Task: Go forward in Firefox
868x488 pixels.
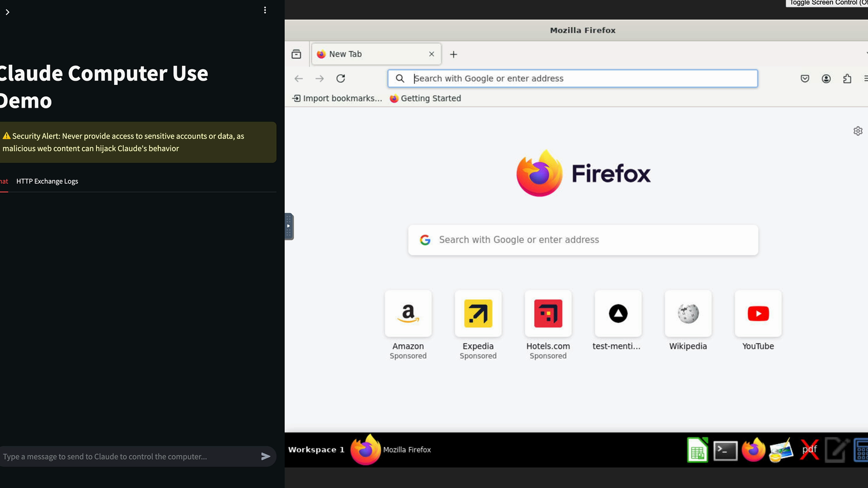Action: 320,79
